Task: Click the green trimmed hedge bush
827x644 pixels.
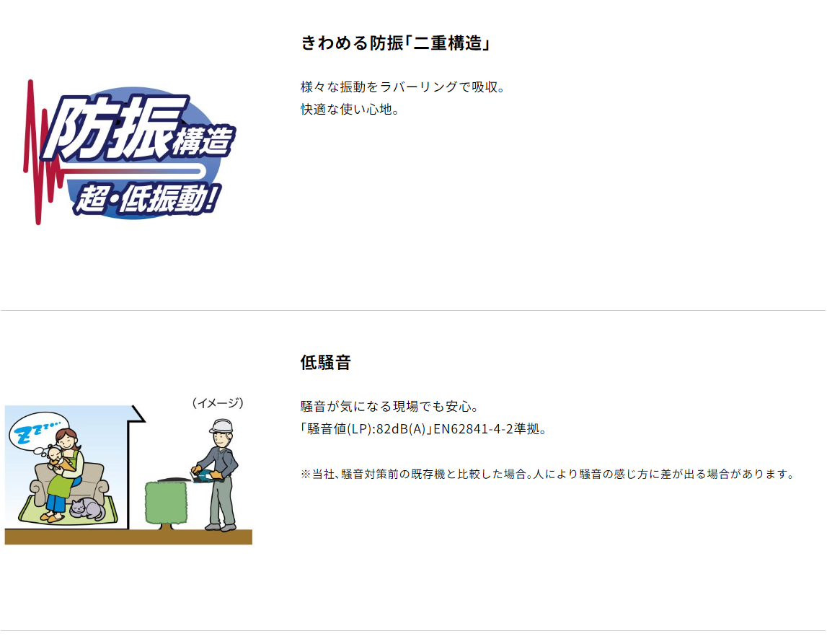Action: (x=166, y=503)
